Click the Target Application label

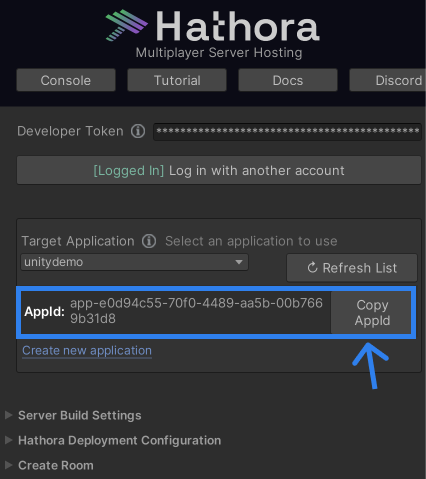(78, 241)
